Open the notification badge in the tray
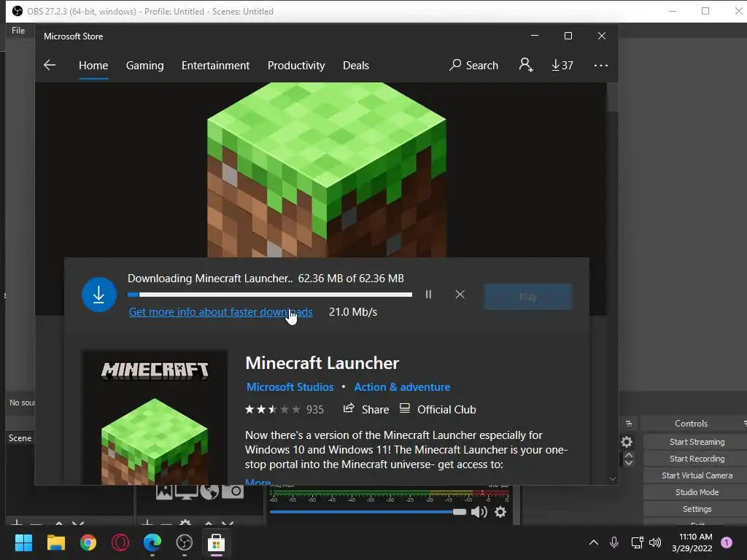 pos(727,542)
